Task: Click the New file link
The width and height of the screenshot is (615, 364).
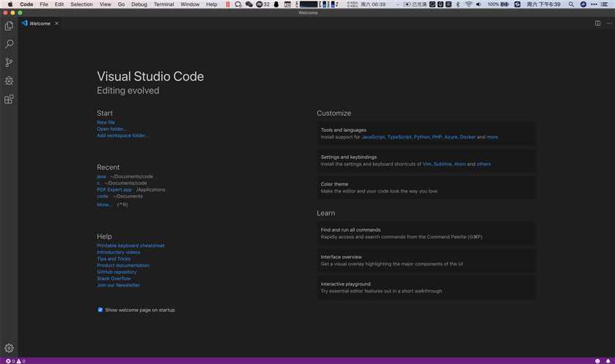Action: click(106, 122)
